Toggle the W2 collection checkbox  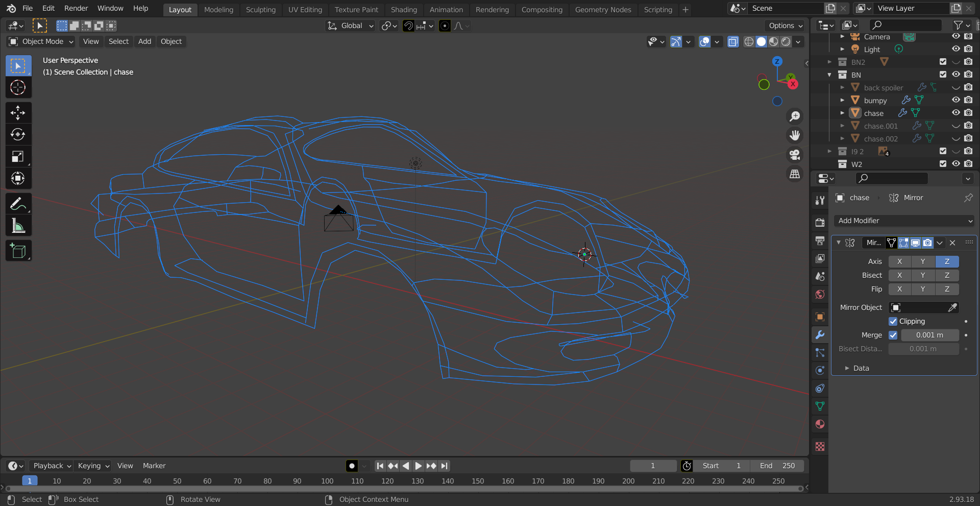tap(943, 164)
